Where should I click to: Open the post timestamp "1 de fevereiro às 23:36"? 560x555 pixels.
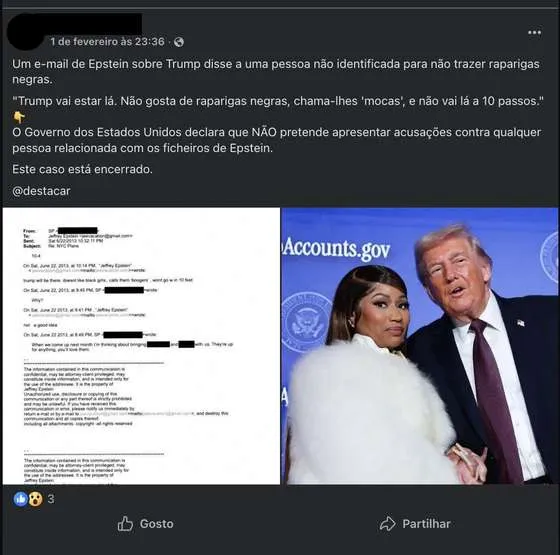tap(107, 42)
